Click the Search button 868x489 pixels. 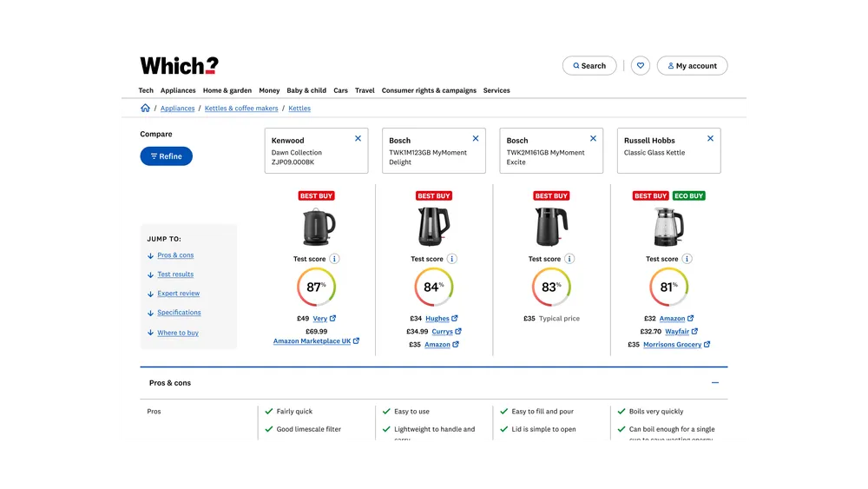(589, 66)
